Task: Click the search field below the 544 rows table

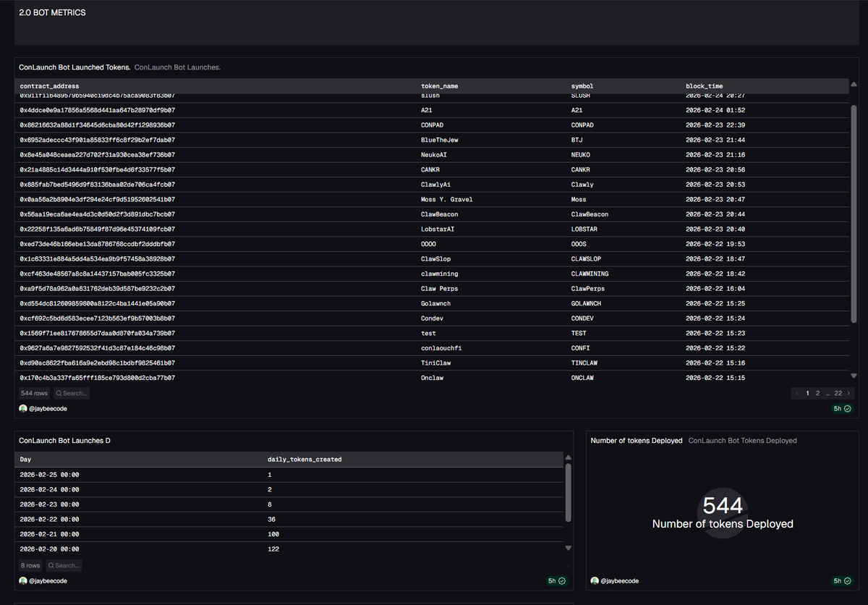Action: click(x=72, y=393)
